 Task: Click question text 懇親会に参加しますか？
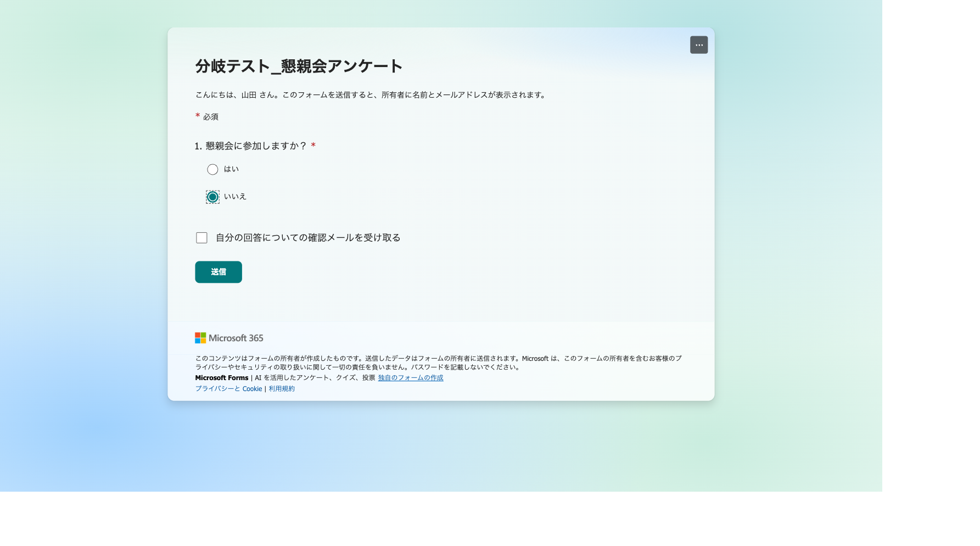256,146
